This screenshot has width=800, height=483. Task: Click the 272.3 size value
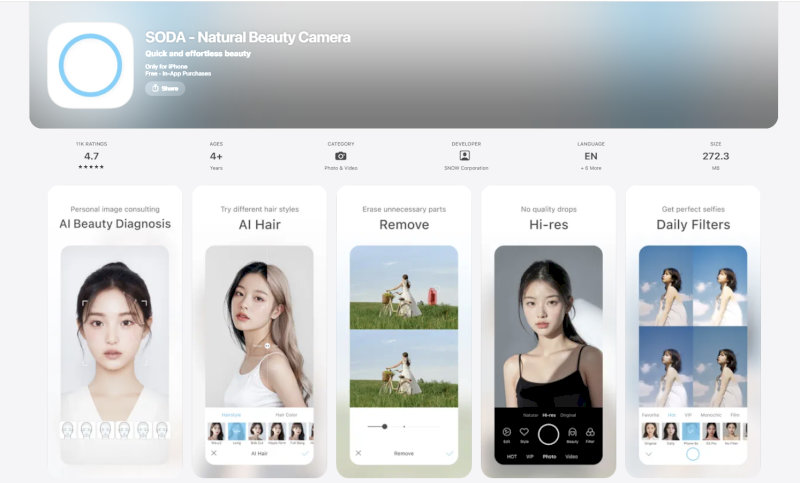pyautogui.click(x=716, y=156)
